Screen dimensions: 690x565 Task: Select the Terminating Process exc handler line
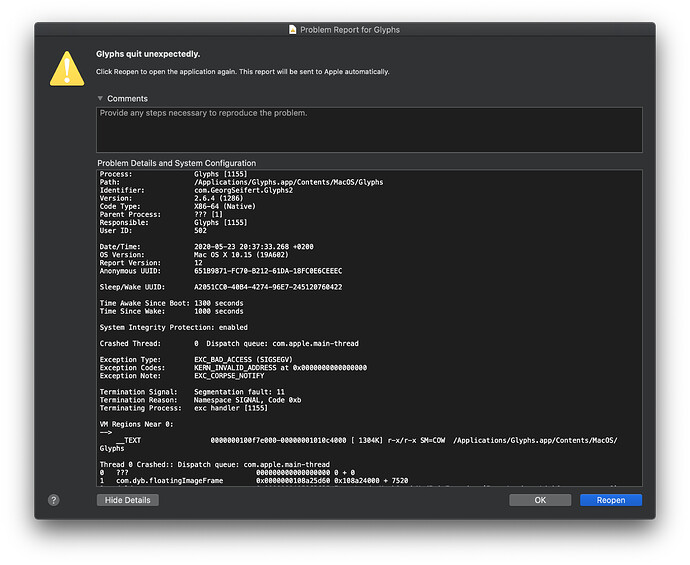(x=184, y=408)
